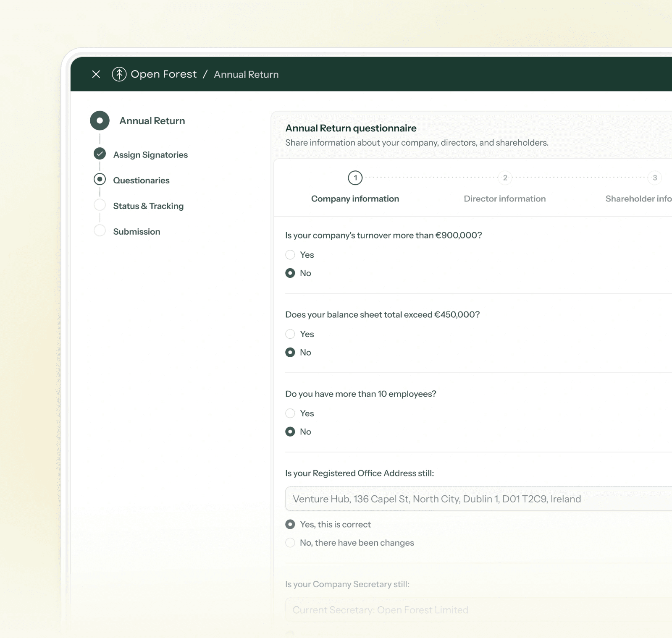Click the Registered Office Address field
The width and height of the screenshot is (672, 638).
(x=478, y=499)
